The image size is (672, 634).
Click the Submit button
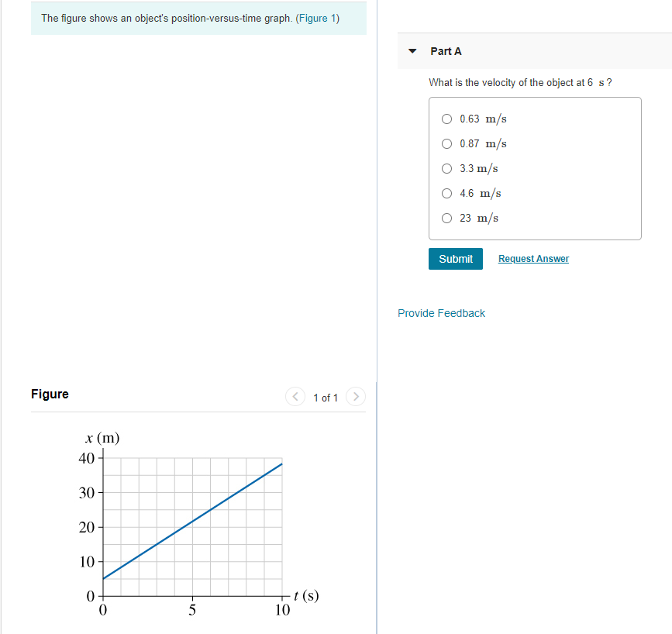(x=455, y=259)
